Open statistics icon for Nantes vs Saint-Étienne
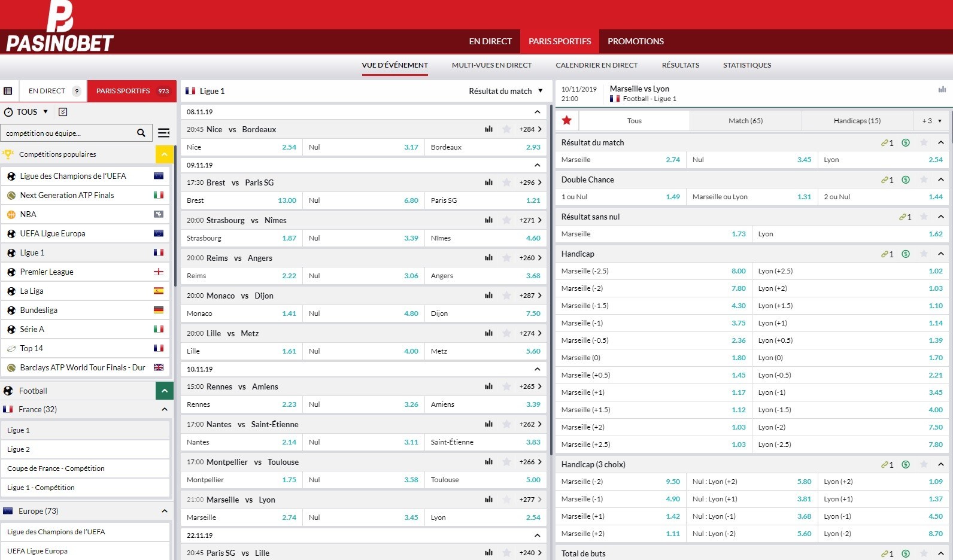Image resolution: width=953 pixels, height=560 pixels. tap(489, 424)
